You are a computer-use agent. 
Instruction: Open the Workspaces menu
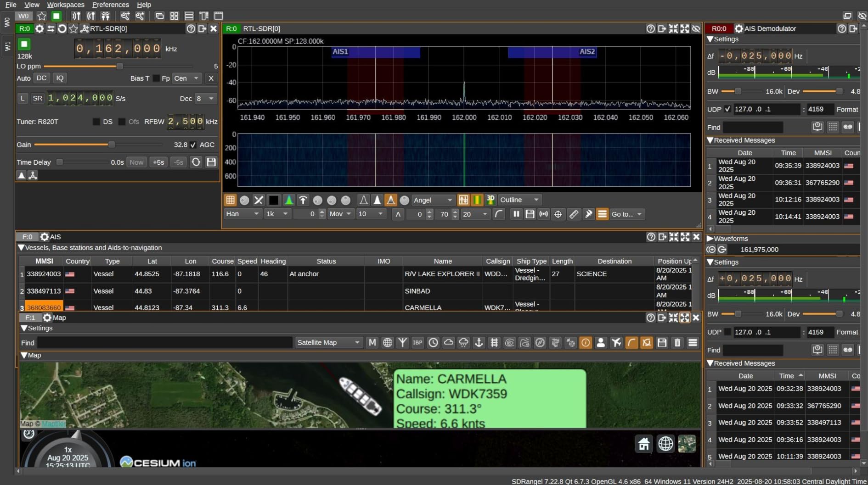tap(66, 5)
